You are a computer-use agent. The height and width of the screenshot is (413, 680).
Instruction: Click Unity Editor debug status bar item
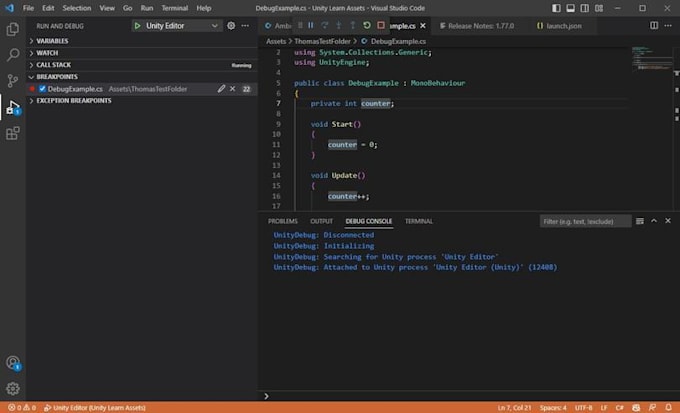(95, 408)
